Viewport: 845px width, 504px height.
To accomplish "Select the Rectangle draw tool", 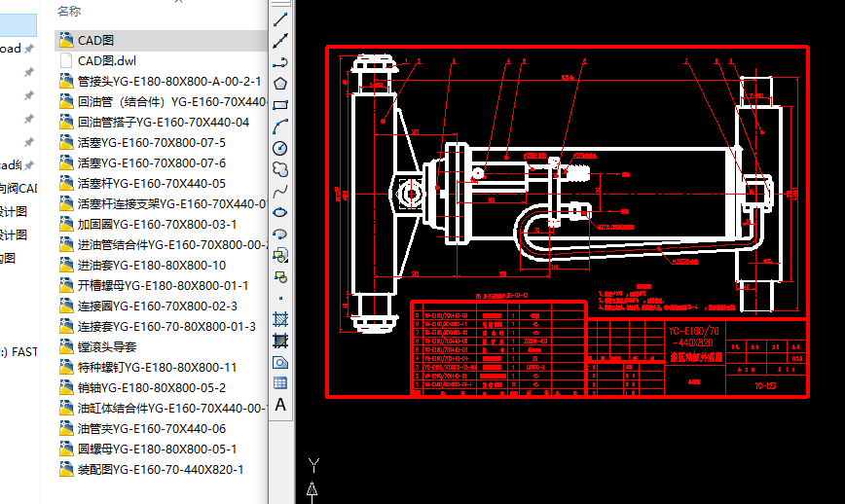I will pyautogui.click(x=280, y=105).
